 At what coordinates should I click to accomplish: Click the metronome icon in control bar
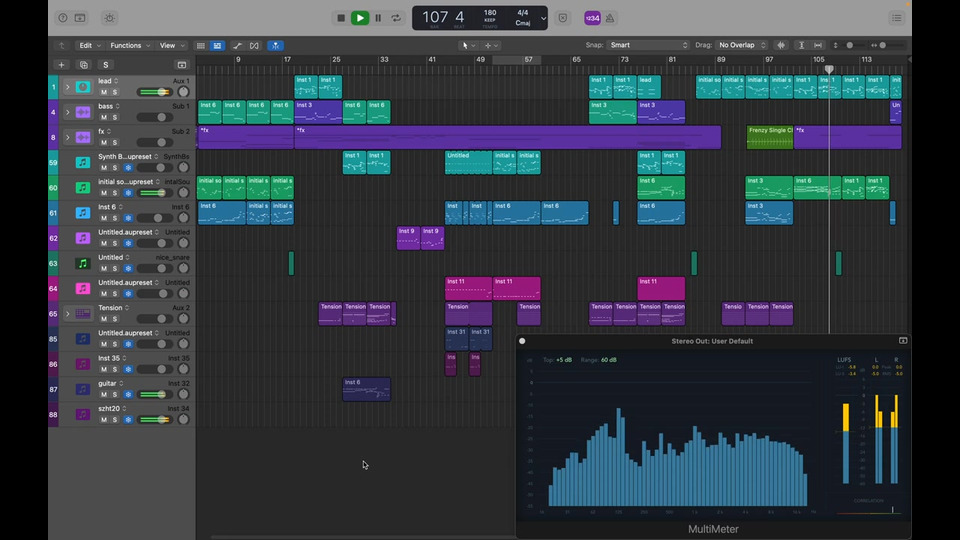coord(610,18)
